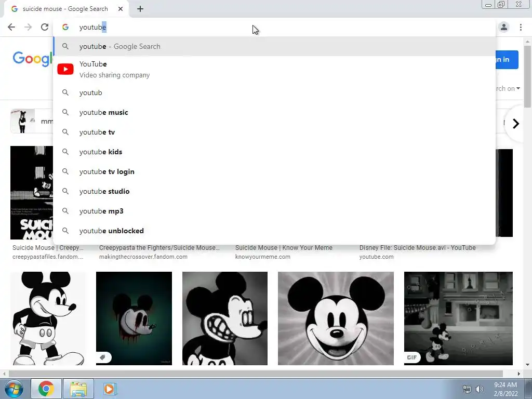The height and width of the screenshot is (399, 532).
Task: Pick the 'youtube tv' suggestion
Action: pos(274,132)
